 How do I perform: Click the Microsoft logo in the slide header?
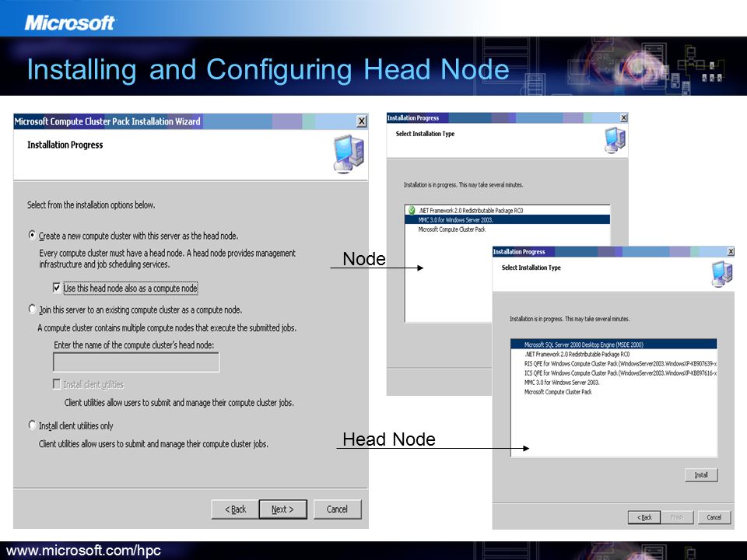(69, 23)
